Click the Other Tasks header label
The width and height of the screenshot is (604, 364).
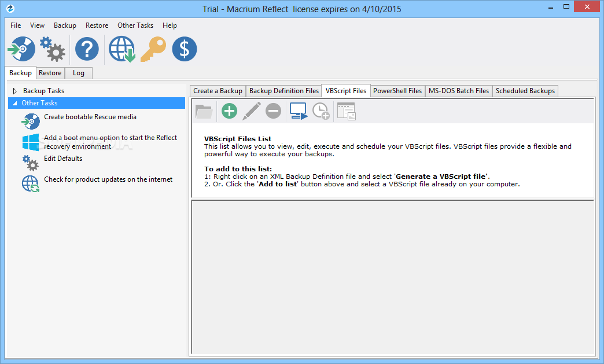click(x=39, y=103)
